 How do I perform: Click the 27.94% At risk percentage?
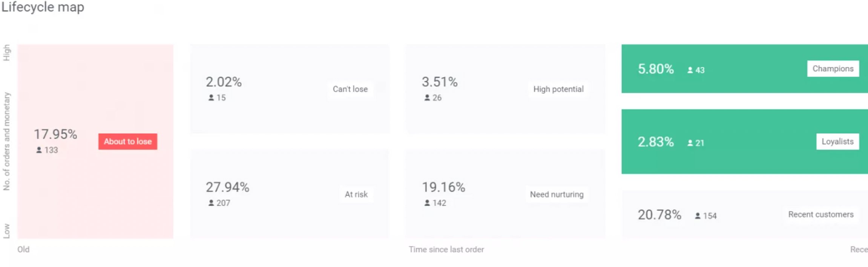227,187
